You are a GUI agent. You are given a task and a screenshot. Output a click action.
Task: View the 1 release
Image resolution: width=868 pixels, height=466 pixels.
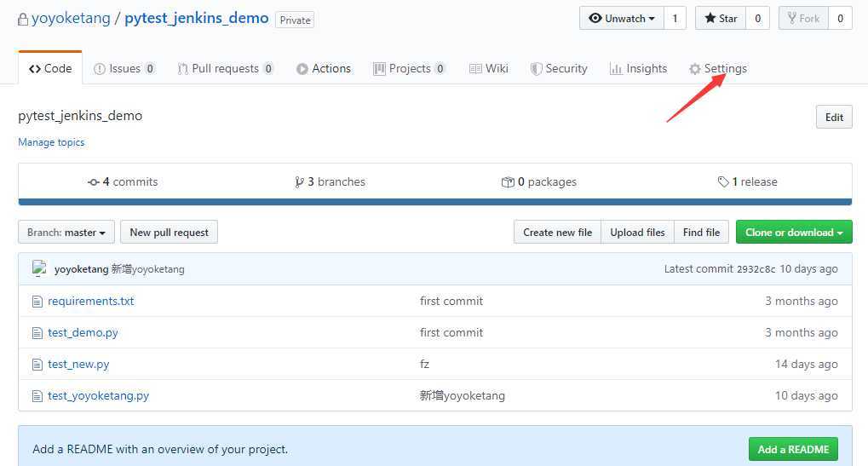[x=747, y=181]
